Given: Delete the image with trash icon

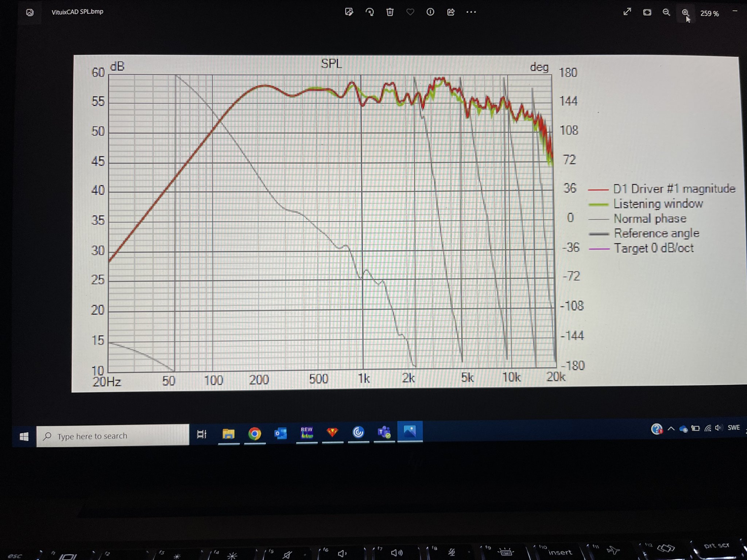Looking at the screenshot, I should tap(390, 12).
